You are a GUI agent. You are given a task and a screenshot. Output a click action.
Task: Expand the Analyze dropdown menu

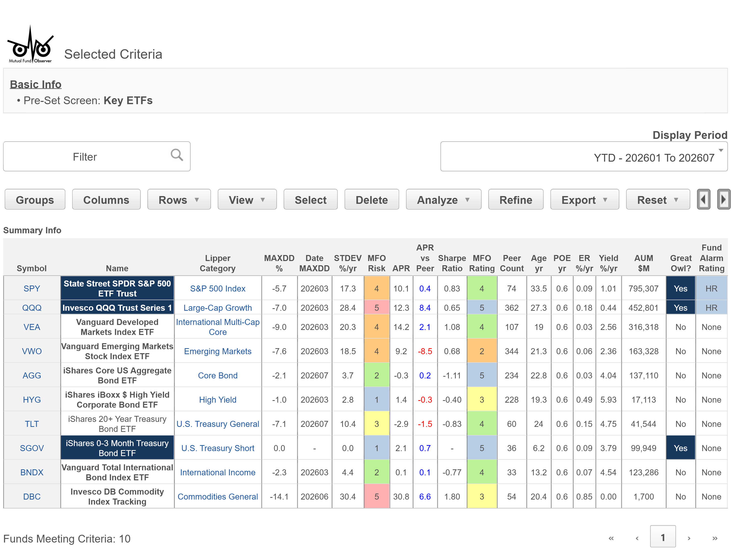tap(443, 200)
